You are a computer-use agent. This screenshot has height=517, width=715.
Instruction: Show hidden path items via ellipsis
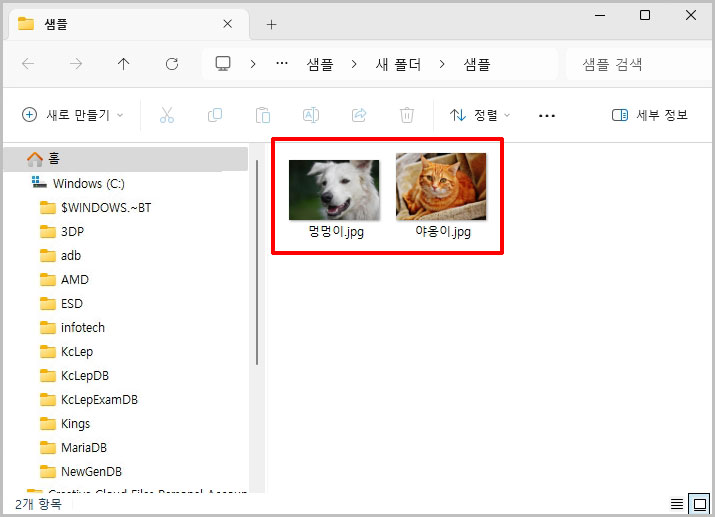tap(282, 63)
